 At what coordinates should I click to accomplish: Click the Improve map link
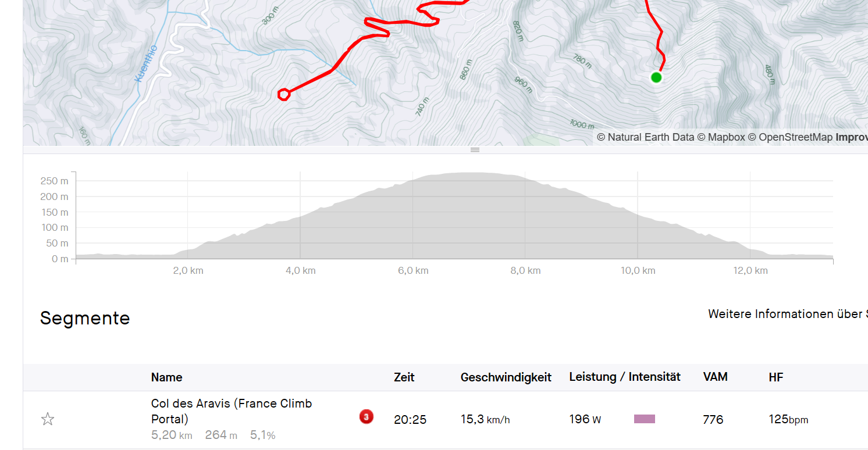point(851,138)
